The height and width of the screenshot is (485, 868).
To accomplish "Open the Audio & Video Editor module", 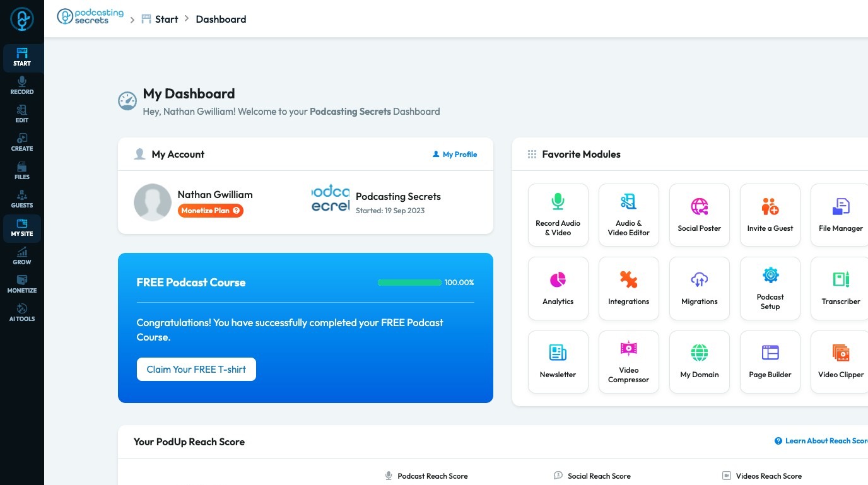I will pos(629,215).
